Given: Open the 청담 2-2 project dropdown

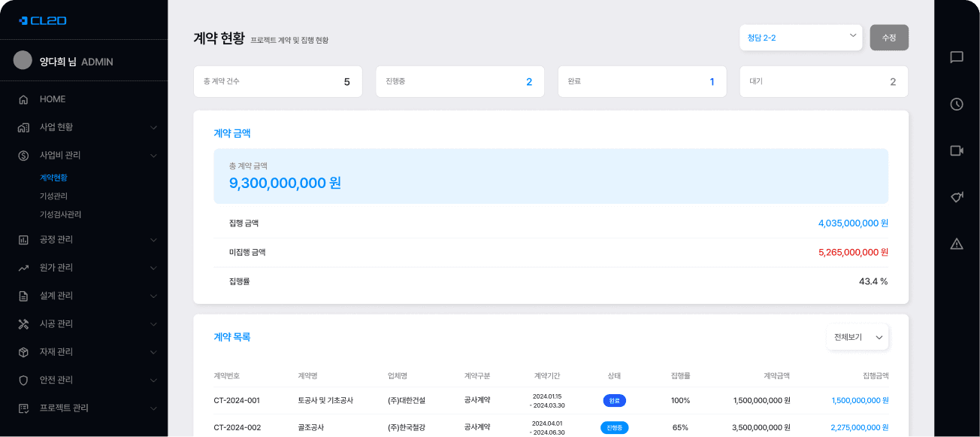Looking at the screenshot, I should 800,38.
